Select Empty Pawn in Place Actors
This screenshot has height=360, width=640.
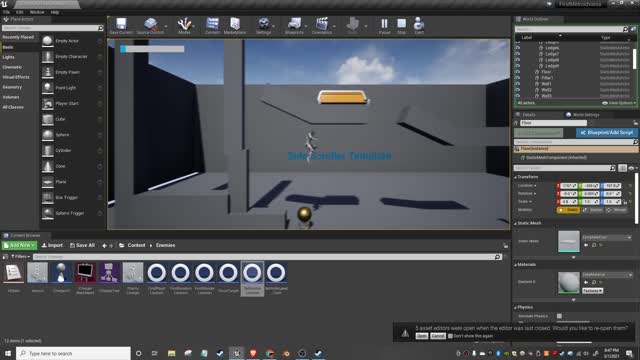72,72
